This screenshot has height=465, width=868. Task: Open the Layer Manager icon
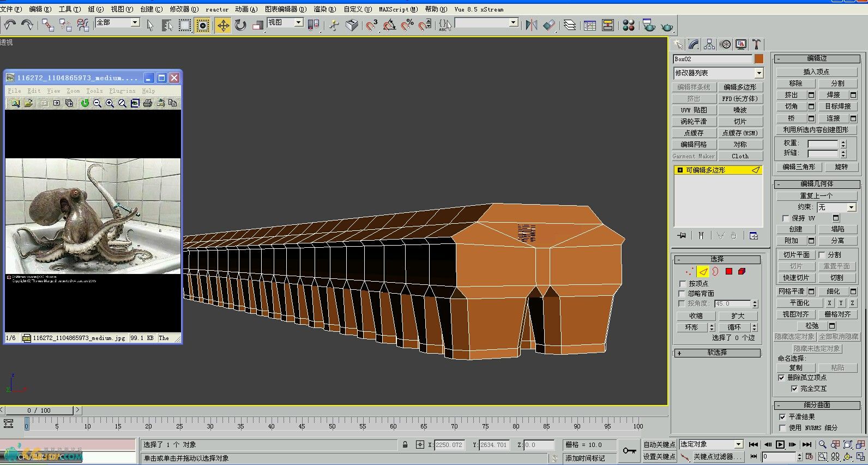tap(569, 25)
